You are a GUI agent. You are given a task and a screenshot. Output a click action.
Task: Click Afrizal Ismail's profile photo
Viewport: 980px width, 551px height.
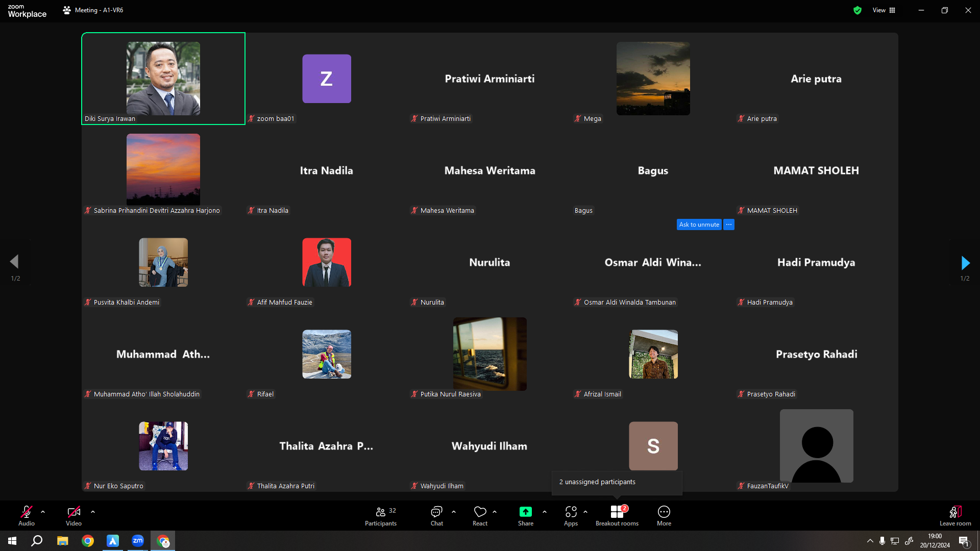[x=653, y=354]
